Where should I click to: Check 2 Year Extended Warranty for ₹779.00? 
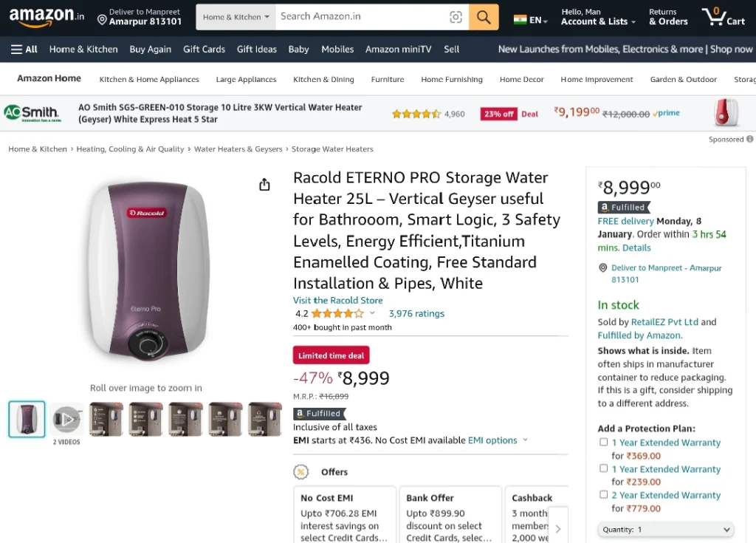603,494
